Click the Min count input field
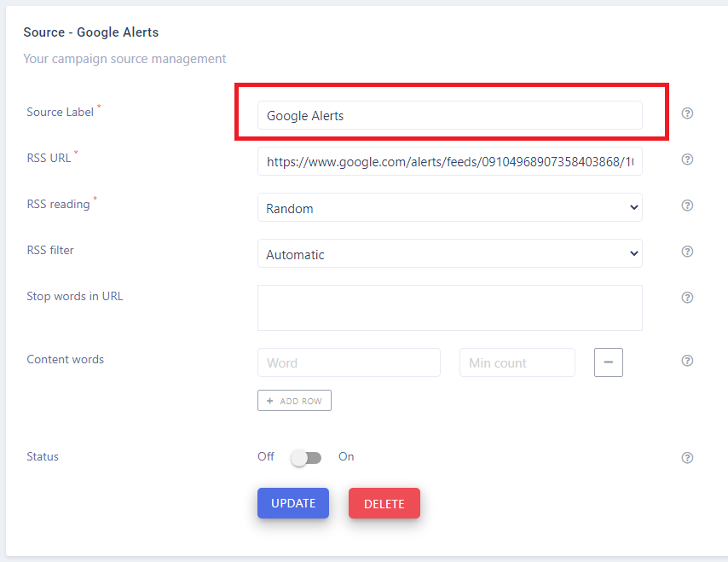The image size is (728, 562). click(517, 362)
